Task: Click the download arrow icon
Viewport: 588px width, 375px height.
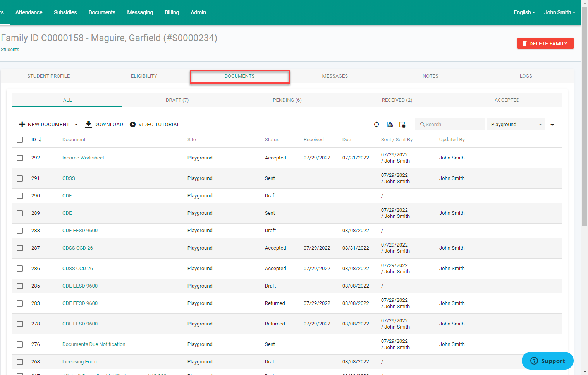Action: click(x=88, y=124)
